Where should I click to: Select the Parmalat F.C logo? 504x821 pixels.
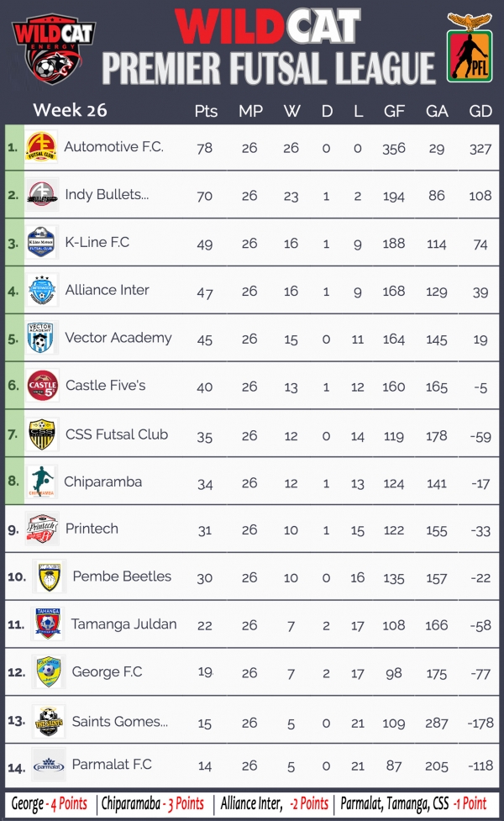click(48, 766)
